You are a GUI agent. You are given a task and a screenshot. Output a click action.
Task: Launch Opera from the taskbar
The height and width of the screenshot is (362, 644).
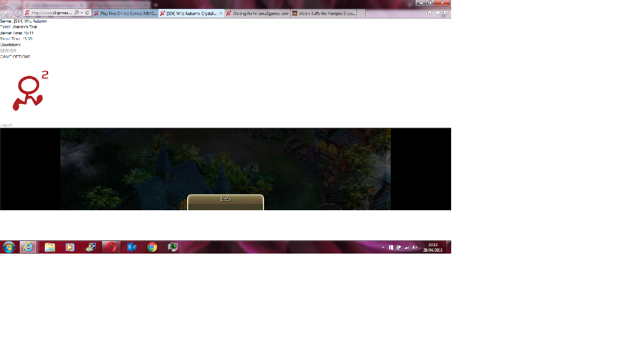click(x=111, y=247)
